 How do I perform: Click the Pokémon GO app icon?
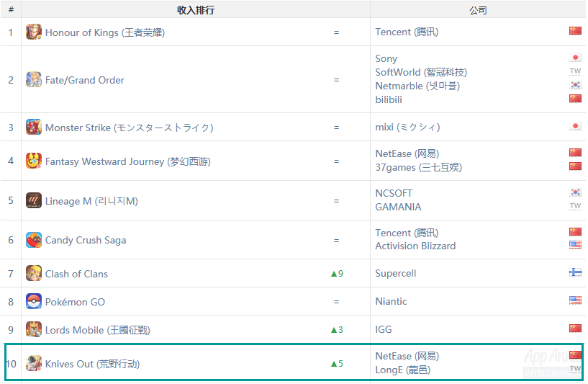pos(33,301)
